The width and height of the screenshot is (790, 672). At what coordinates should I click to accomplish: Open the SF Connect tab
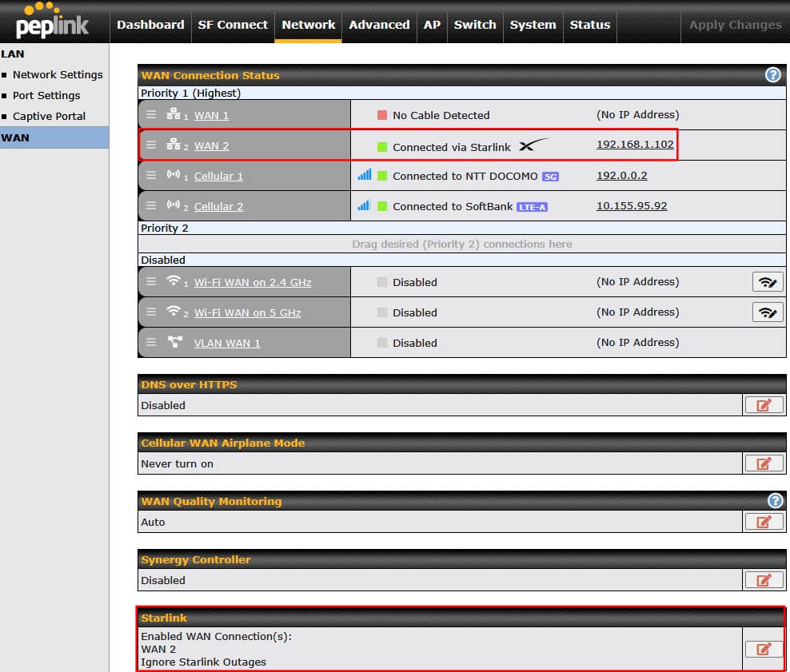233,25
